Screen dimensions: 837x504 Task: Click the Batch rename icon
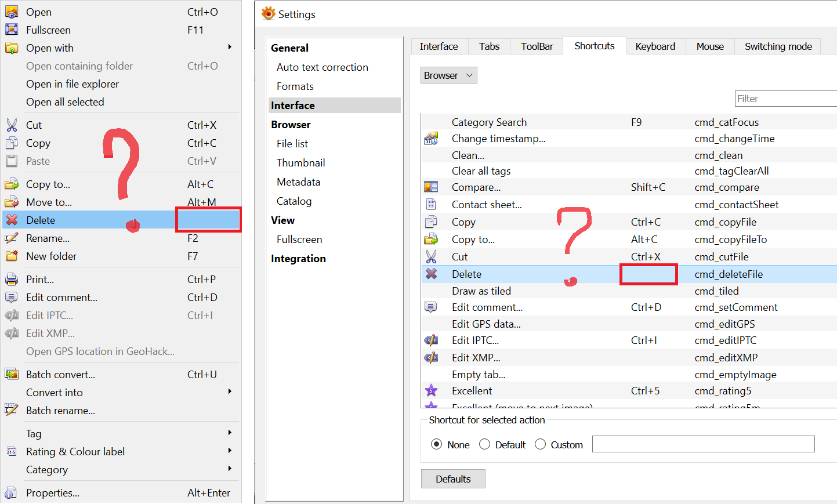tap(12, 410)
